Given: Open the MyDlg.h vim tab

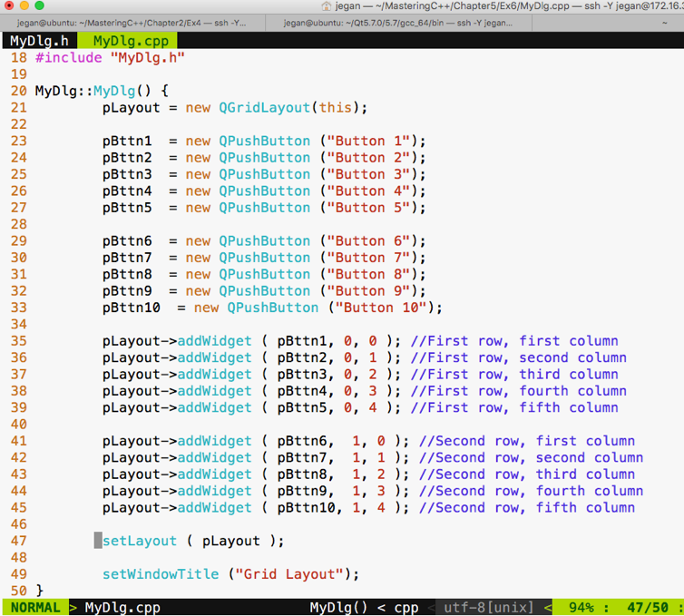Looking at the screenshot, I should pyautogui.click(x=39, y=41).
